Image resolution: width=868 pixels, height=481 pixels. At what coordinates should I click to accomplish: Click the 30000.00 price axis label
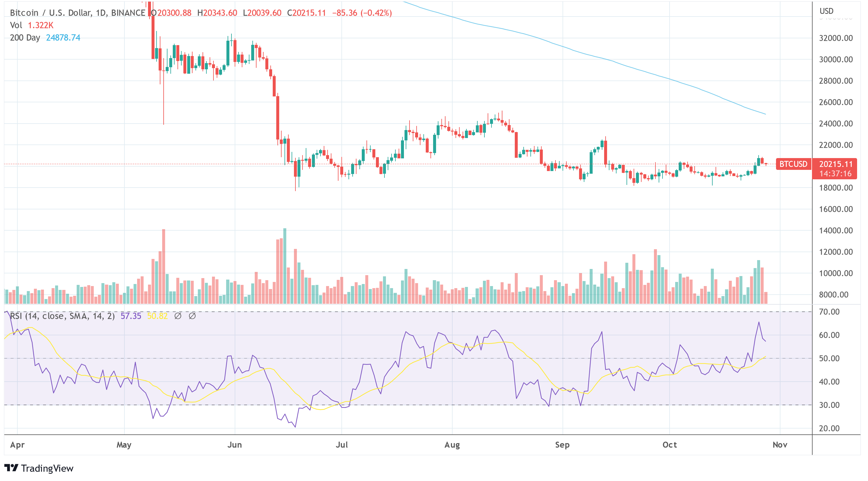pos(836,60)
